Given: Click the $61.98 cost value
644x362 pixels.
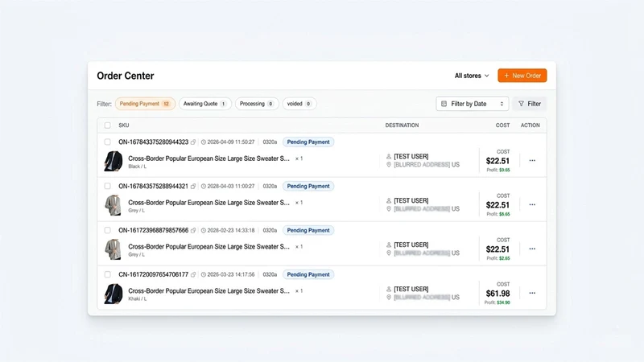Looking at the screenshot, I should click(x=497, y=294).
